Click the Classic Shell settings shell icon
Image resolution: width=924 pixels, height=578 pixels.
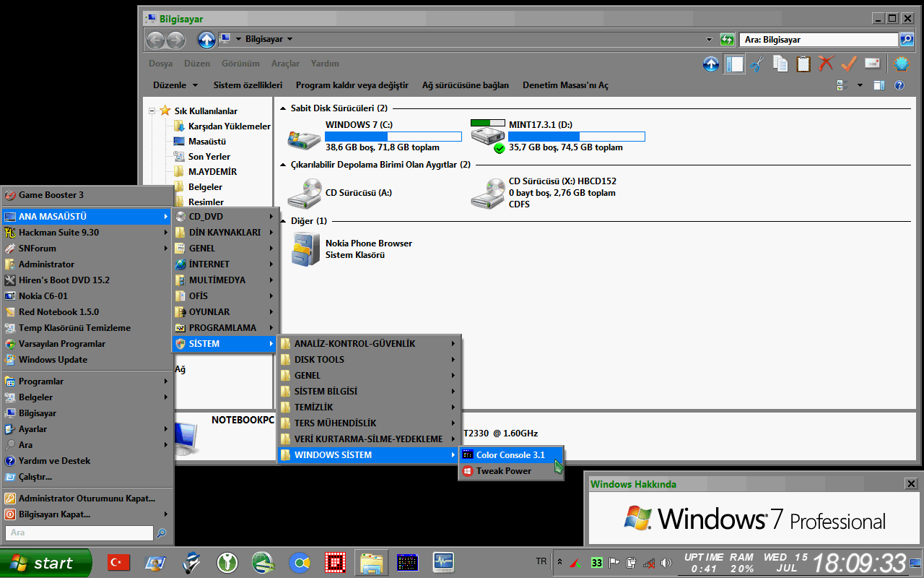[901, 64]
